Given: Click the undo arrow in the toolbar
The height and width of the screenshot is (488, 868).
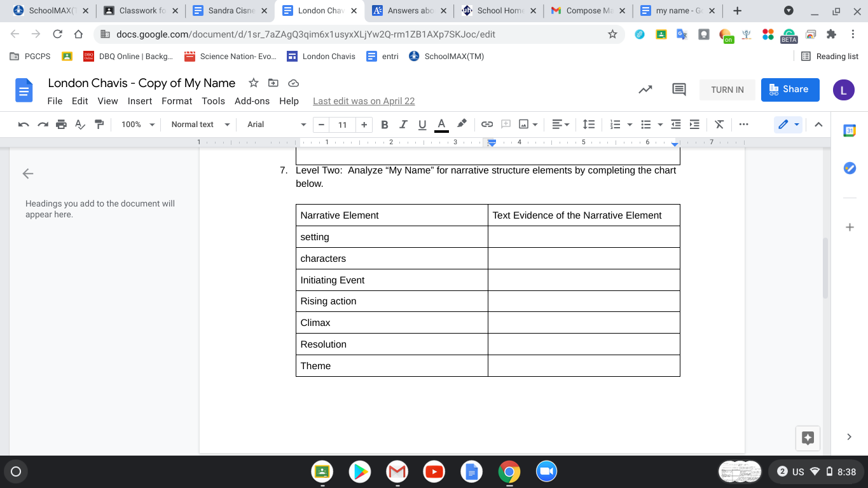Looking at the screenshot, I should [x=24, y=125].
